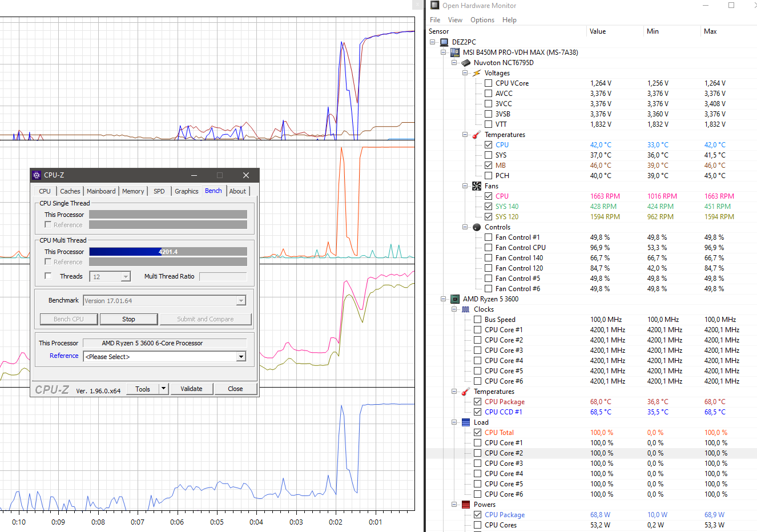Click the Powers group icon

466,505
